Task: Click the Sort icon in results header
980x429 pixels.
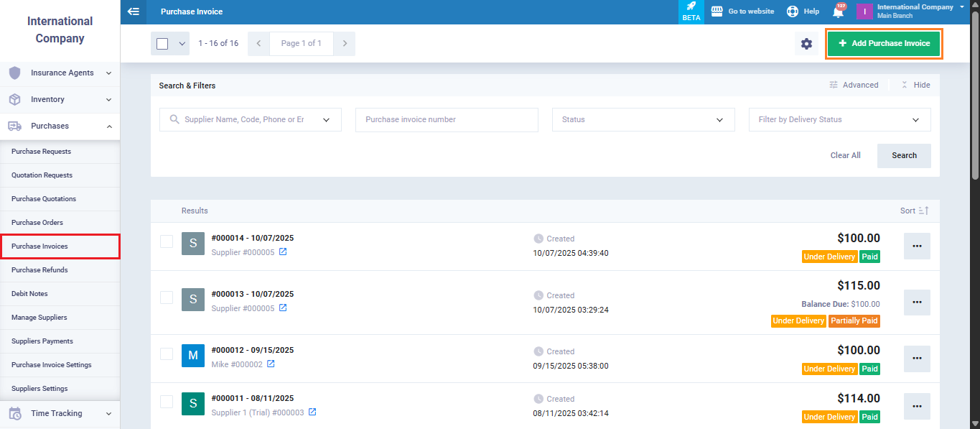Action: click(x=923, y=211)
